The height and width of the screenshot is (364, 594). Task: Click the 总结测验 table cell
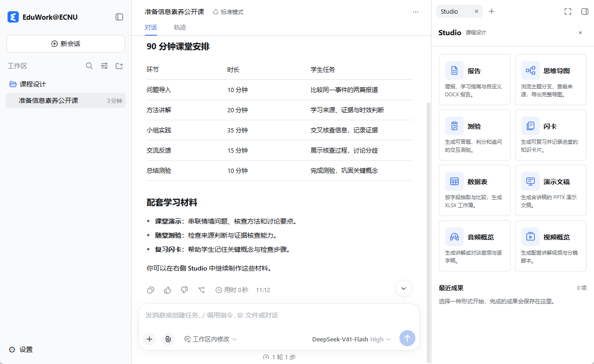coord(159,170)
